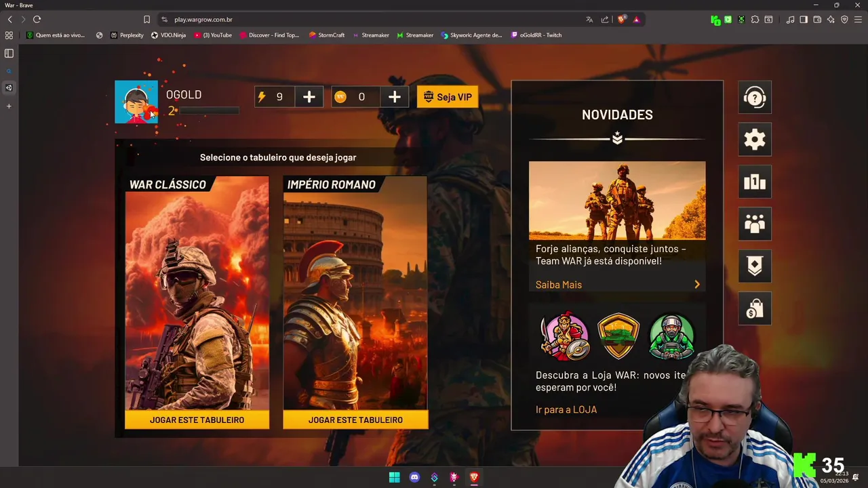Screen dimensions: 868x488
Task: Add more coins with plus button
Action: (395, 97)
